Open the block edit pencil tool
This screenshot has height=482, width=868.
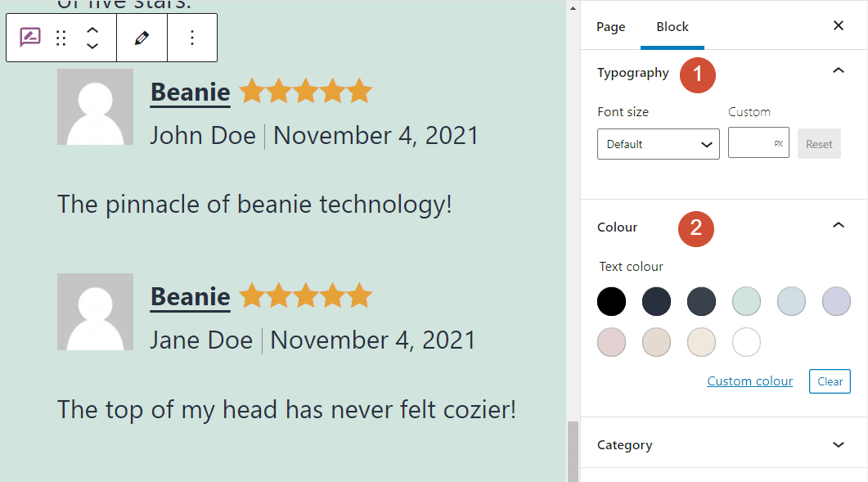(142, 38)
